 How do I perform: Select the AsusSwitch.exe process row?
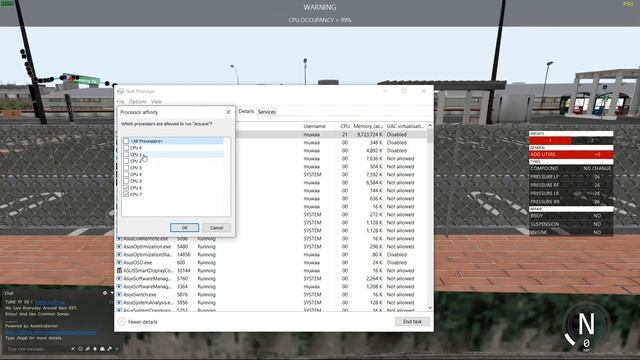(x=271, y=294)
